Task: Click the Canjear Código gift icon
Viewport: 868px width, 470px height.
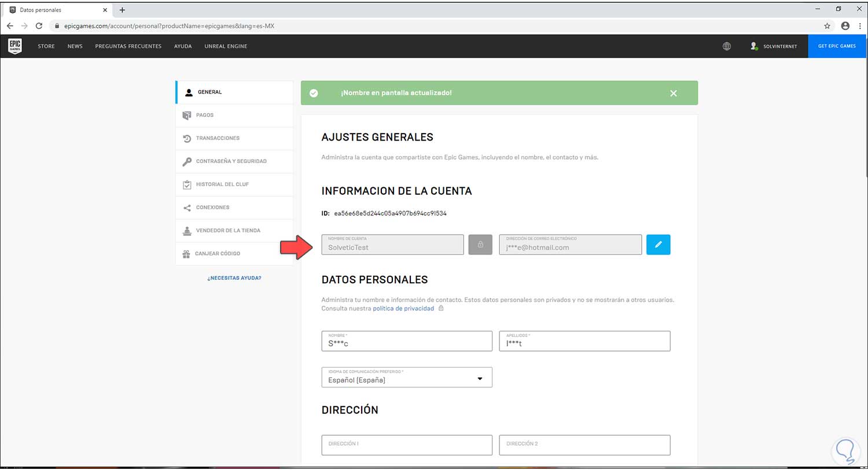Action: click(x=186, y=254)
